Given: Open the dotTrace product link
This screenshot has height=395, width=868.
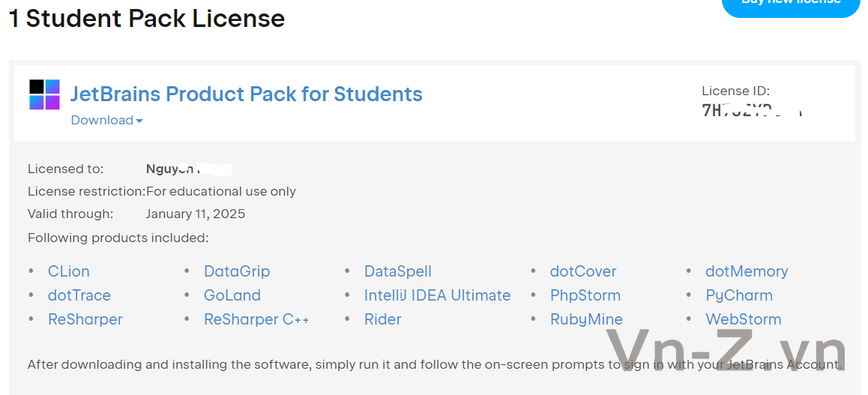Looking at the screenshot, I should 79,295.
